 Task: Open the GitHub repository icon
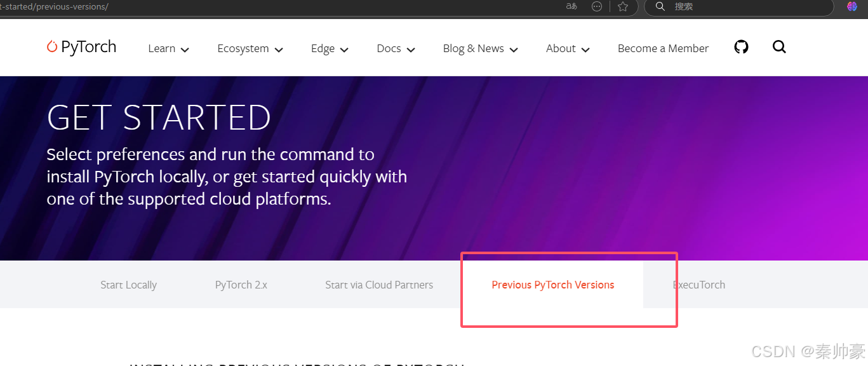point(741,46)
